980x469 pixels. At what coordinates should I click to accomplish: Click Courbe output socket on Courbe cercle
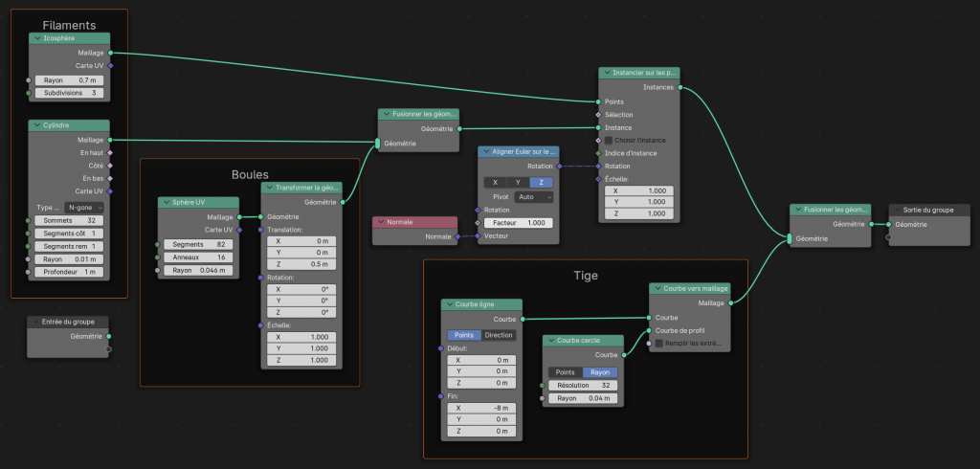pos(626,354)
